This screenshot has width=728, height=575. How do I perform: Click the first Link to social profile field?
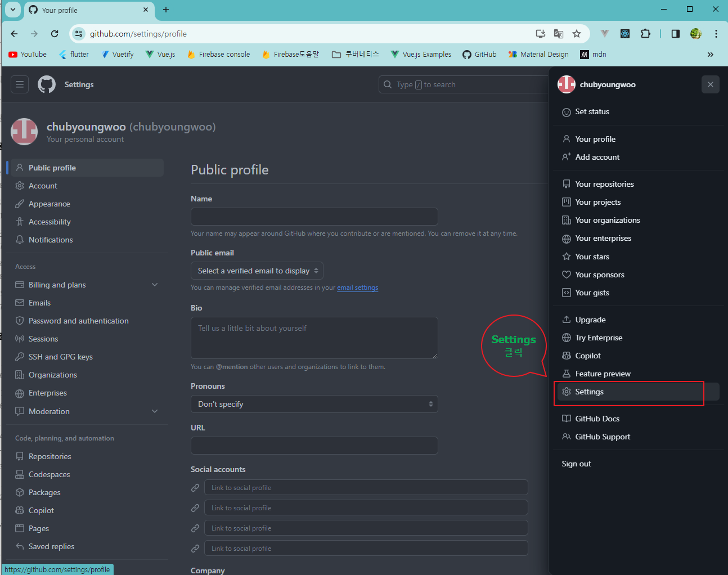coord(366,488)
